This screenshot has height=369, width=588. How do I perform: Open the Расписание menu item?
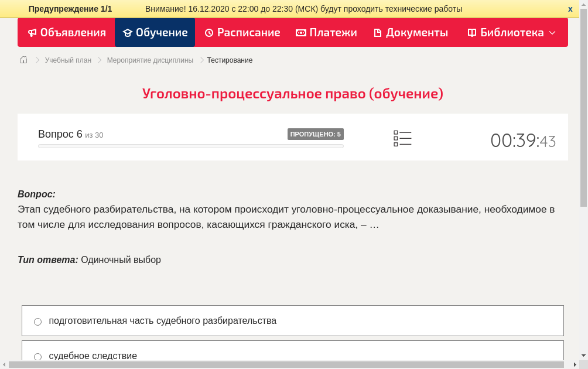(242, 33)
